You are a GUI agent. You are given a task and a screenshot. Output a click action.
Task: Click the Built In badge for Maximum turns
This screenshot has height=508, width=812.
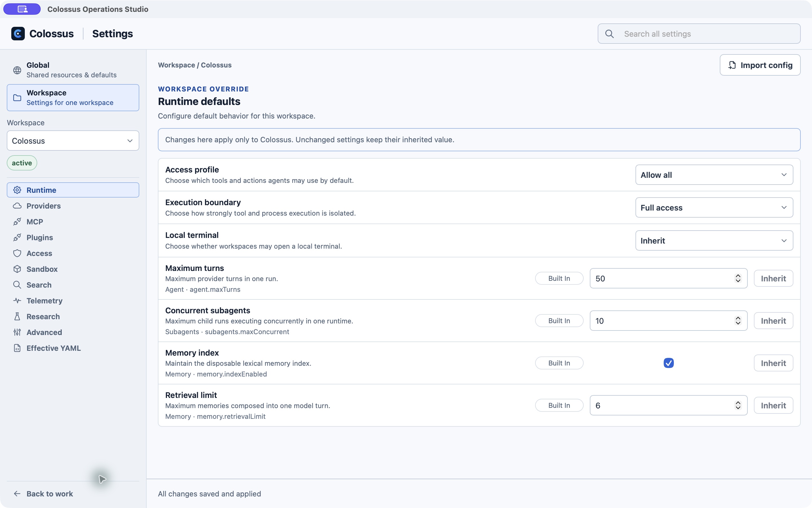click(x=559, y=278)
